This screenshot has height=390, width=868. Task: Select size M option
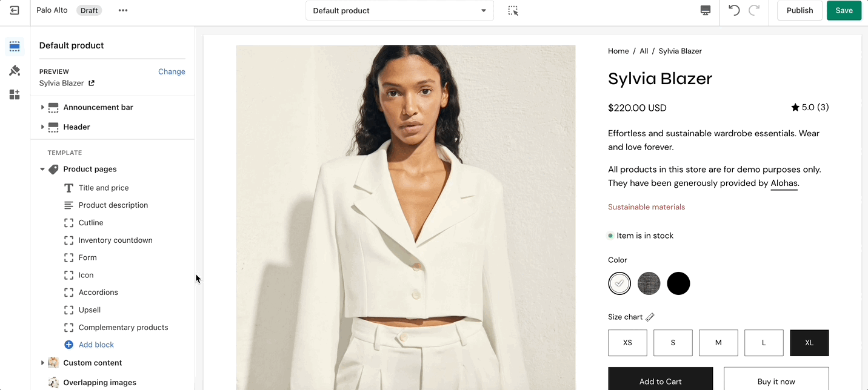[x=718, y=343]
